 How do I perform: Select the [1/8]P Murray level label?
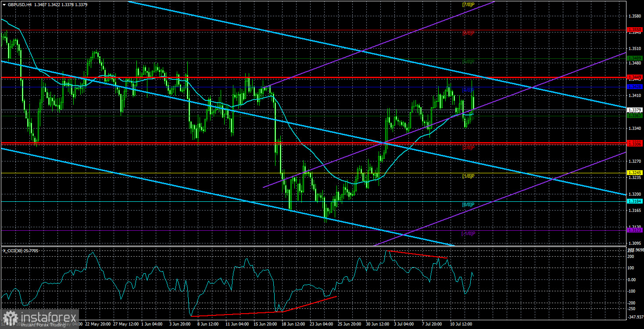point(469,176)
